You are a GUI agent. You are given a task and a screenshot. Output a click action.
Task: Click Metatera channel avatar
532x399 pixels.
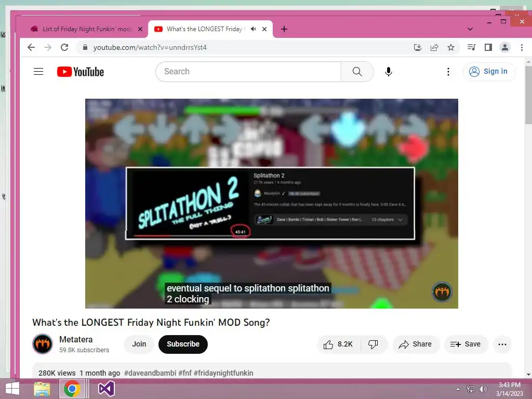coord(43,344)
